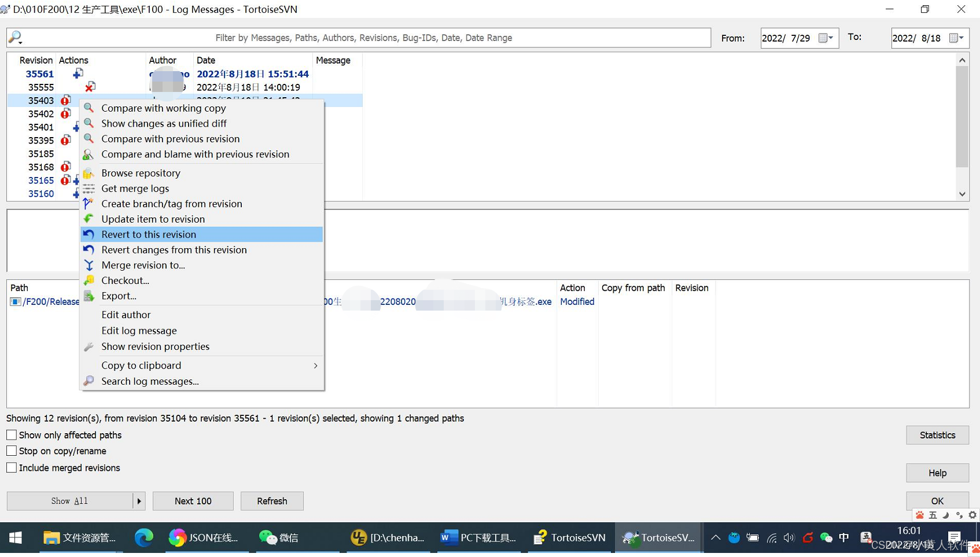
Task: Click the modified-action icon for revision 35168
Action: [x=65, y=167]
